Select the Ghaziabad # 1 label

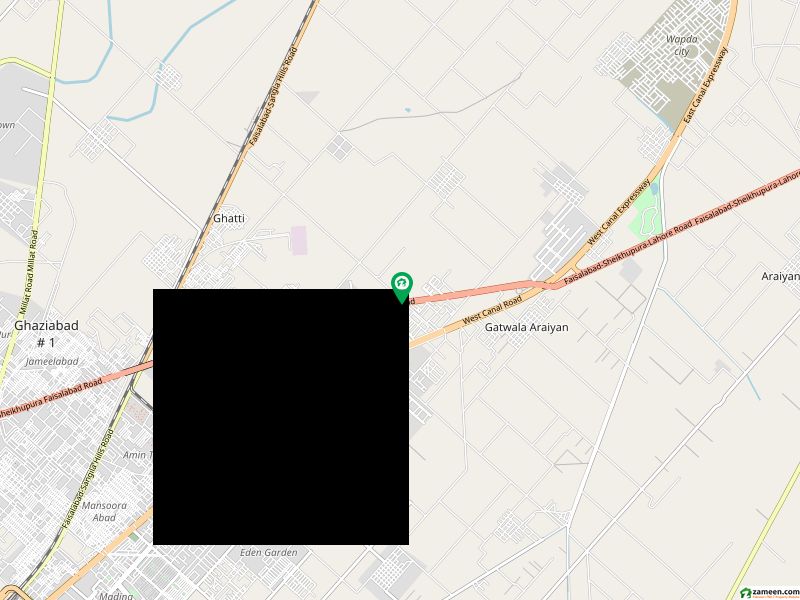coord(46,333)
